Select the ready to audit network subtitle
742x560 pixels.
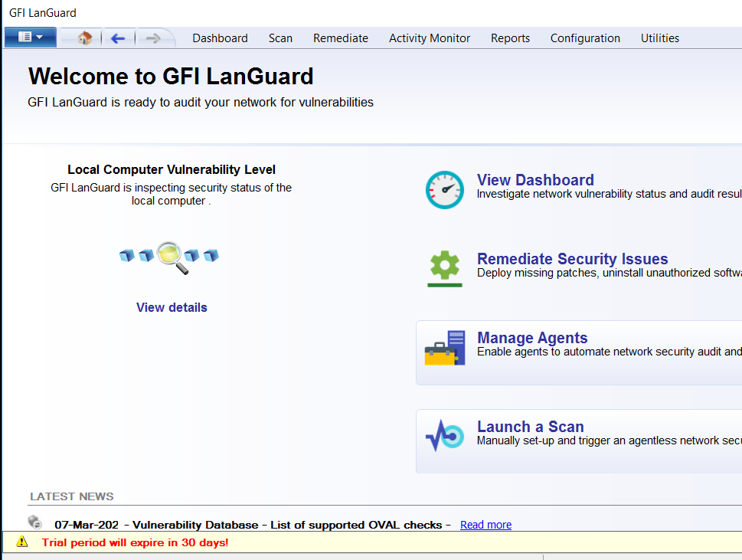[x=201, y=102]
